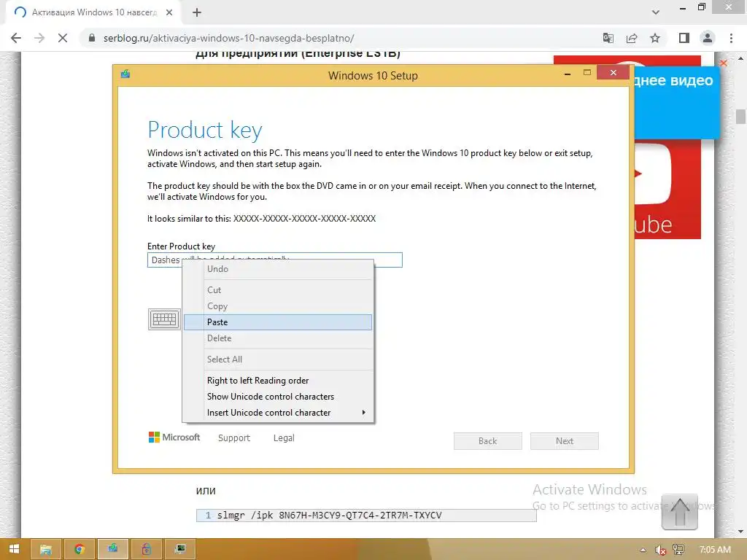Open the lock app on taskbar
747x560 pixels.
coord(146,549)
